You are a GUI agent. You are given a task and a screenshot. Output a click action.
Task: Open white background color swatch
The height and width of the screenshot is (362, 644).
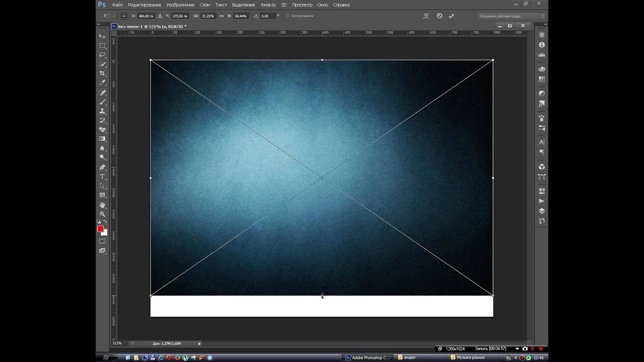(105, 233)
